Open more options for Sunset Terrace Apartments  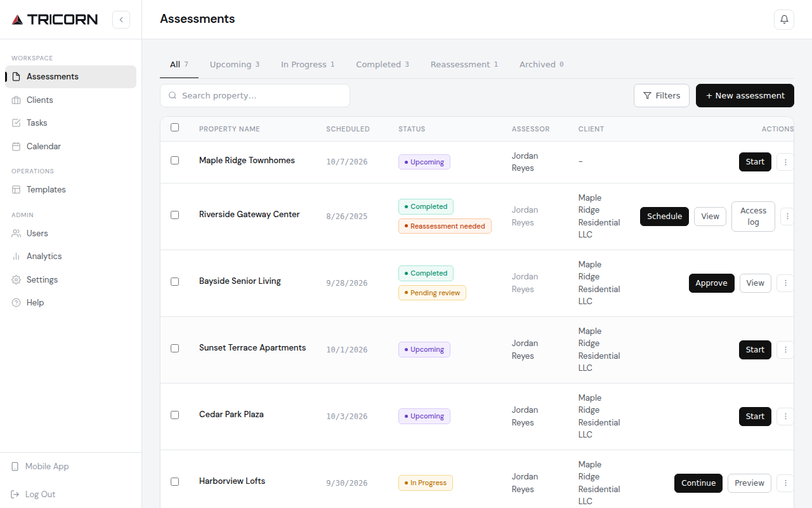[785, 350]
